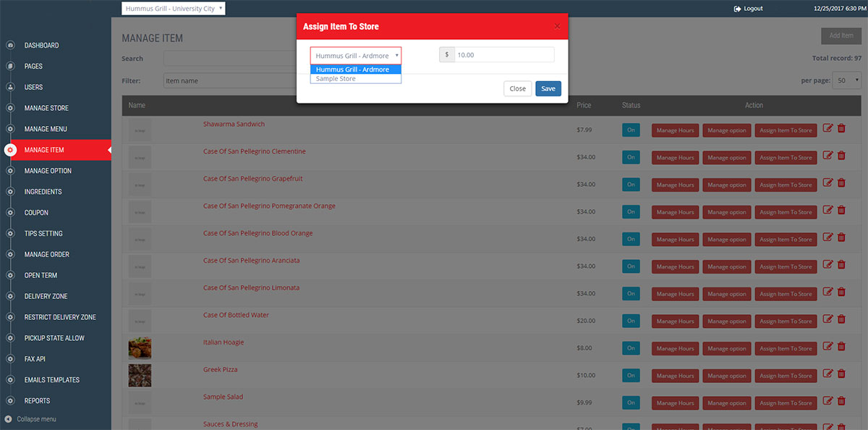Screen dimensions: 868x430
Task: Click the Pages sidebar icon
Action: (x=10, y=67)
